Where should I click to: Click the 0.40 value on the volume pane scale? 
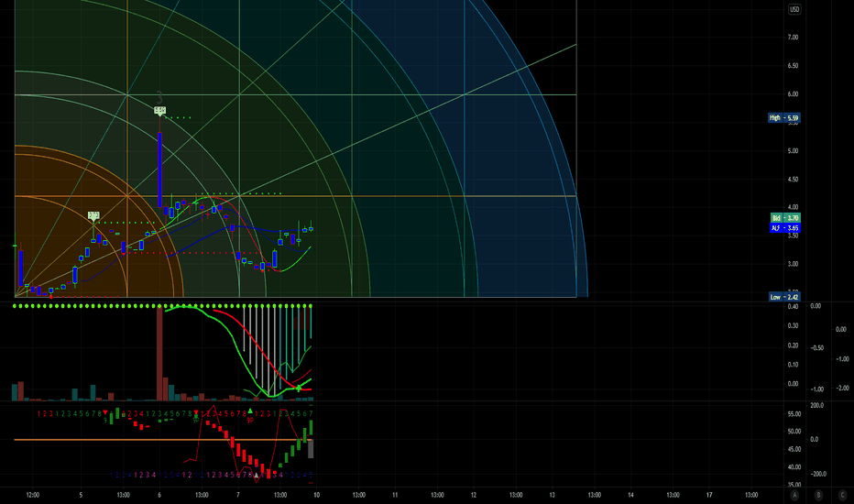coord(793,306)
